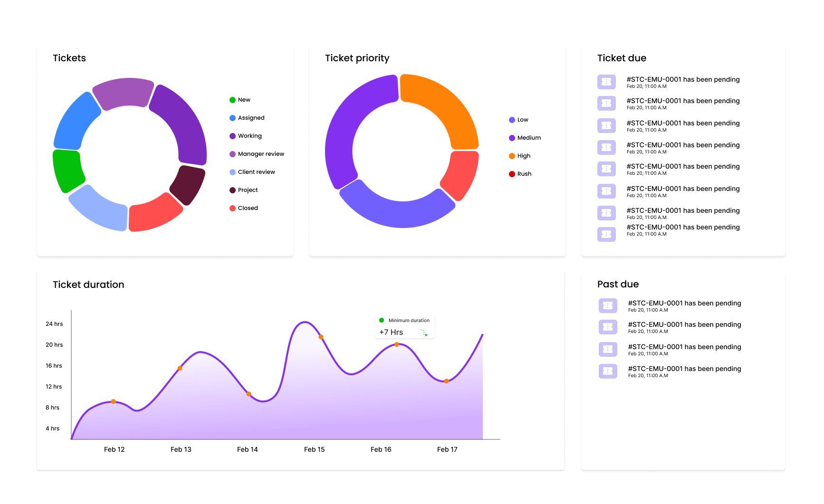Screen dimensions: 824x504
Task: Click the dark maroon Project segment in Tickets donut
Action: tap(188, 184)
